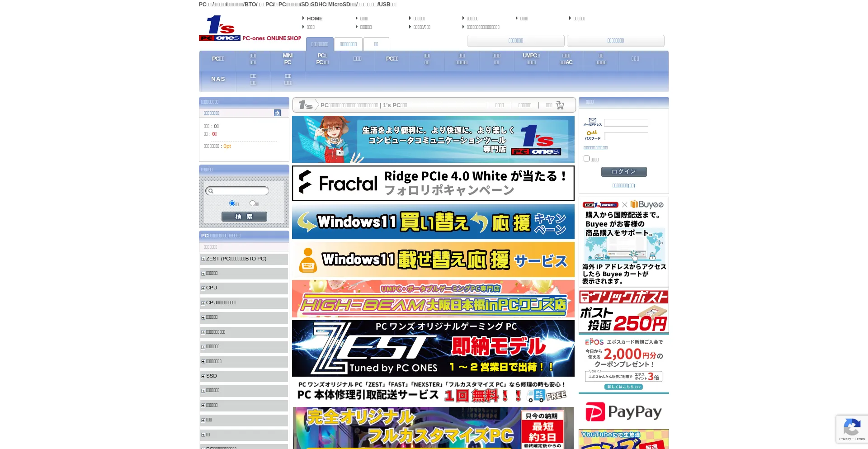Screen dimensions: 868x449
Task: Click the PC-ones ONLINE SHOP logo
Action: 250,28
